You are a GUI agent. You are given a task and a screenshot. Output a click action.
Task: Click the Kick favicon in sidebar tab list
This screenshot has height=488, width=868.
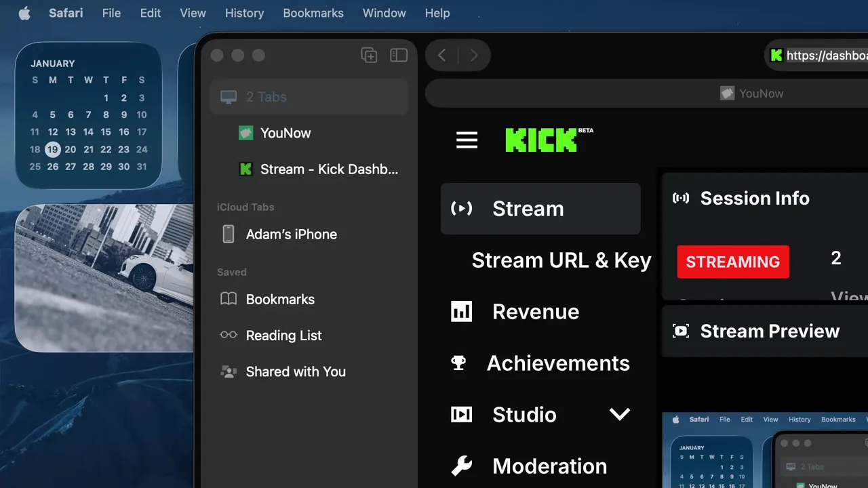pos(245,169)
